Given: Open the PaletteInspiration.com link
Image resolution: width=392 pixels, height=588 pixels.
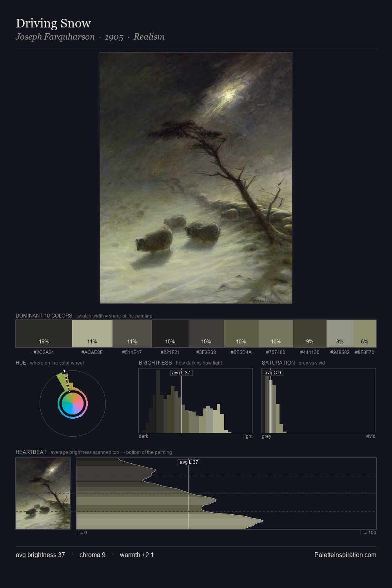Looking at the screenshot, I should 345,555.
